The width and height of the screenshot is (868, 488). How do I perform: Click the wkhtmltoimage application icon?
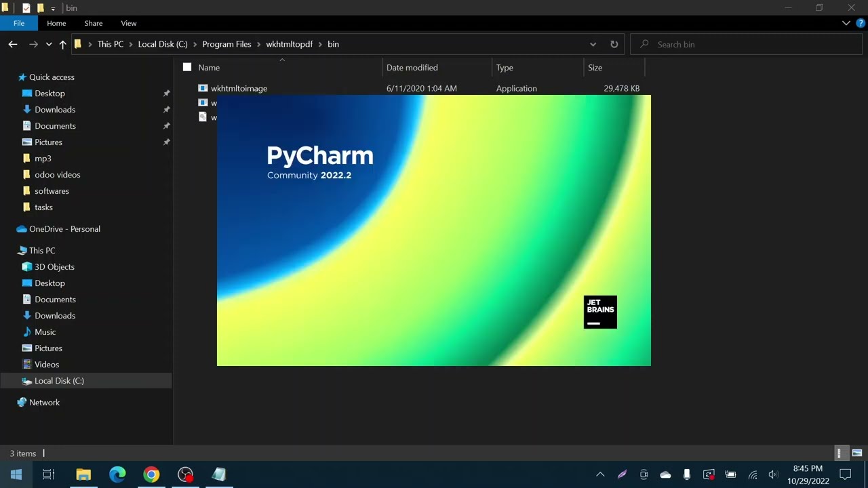pyautogui.click(x=203, y=88)
